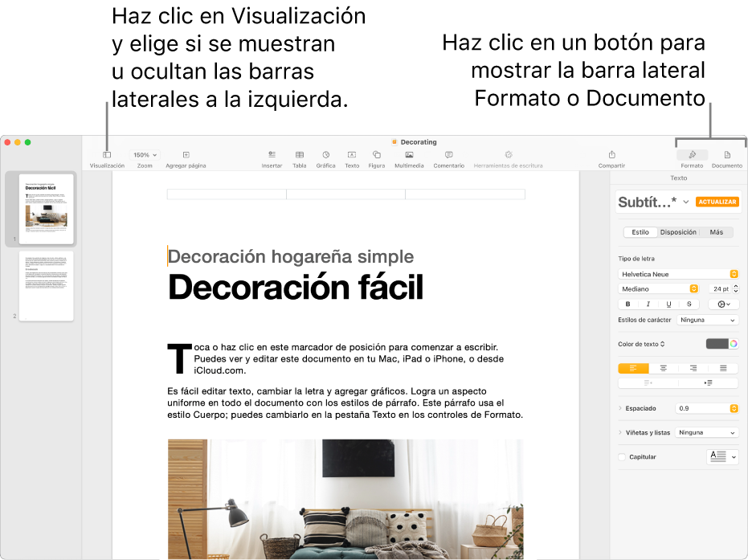Open the Viñetas y listas dropdown
Image resolution: width=748 pixels, height=560 pixels.
tap(705, 432)
